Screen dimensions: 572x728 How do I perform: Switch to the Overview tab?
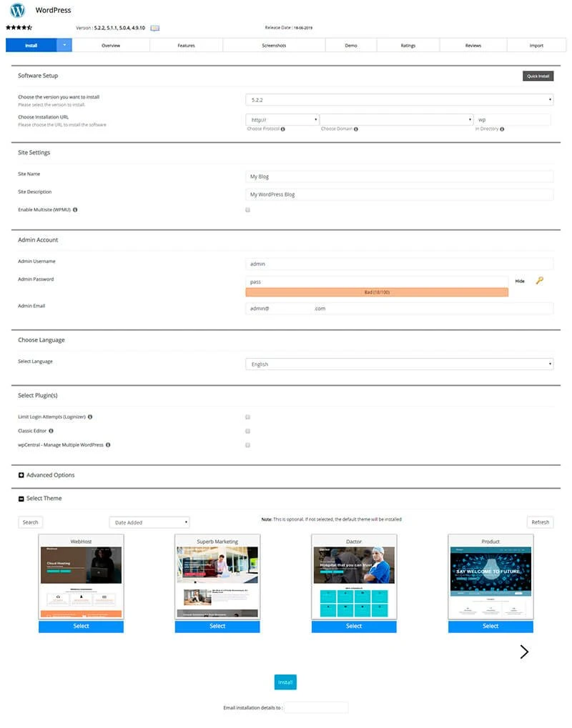(111, 46)
